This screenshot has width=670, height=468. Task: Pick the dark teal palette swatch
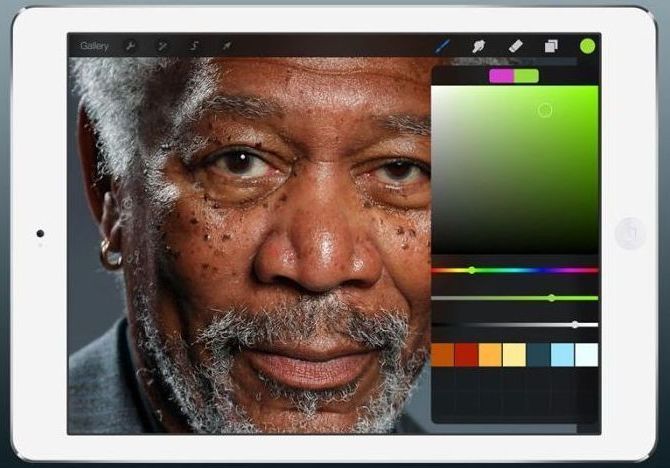(538, 355)
